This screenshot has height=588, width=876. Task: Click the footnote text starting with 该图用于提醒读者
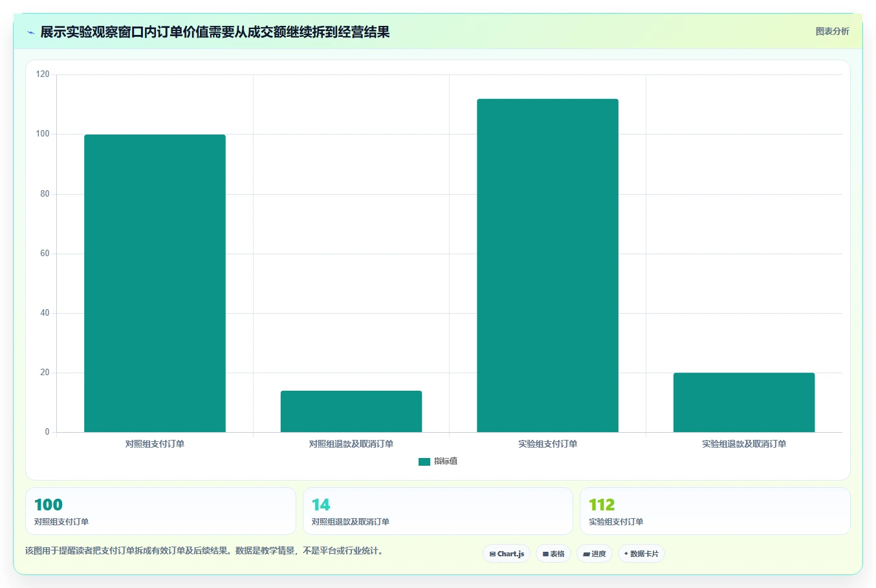pyautogui.click(x=205, y=550)
